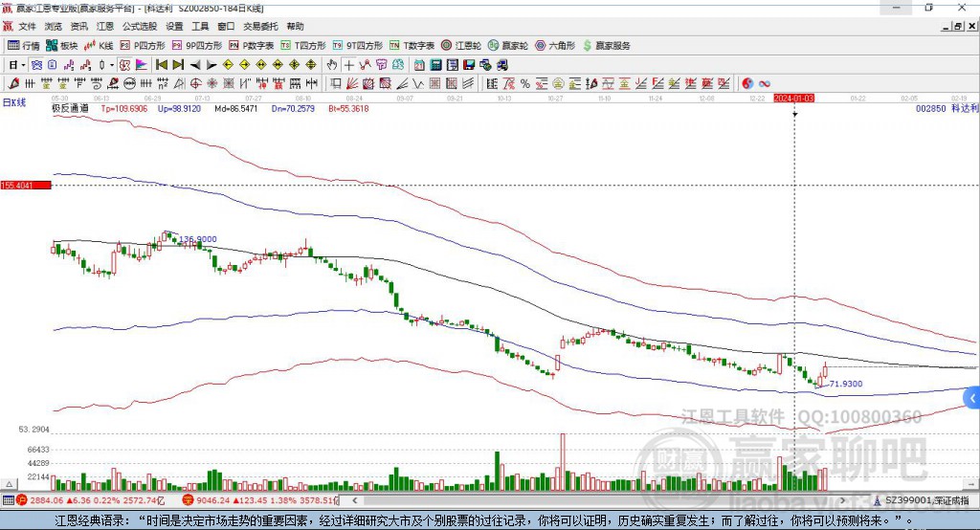980x530 pixels.
Task: Click the keyboard icon in status bar
Action: [x=8, y=500]
